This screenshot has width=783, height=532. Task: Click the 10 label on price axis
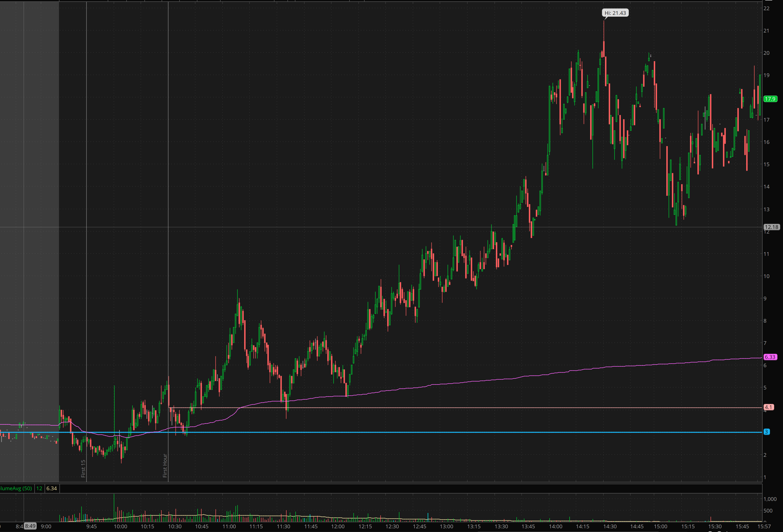click(767, 276)
